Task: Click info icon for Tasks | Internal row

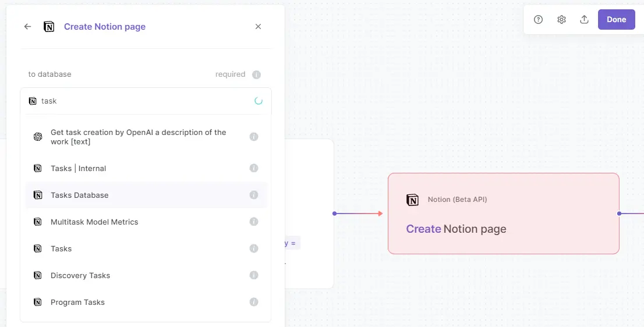Action: [254, 168]
